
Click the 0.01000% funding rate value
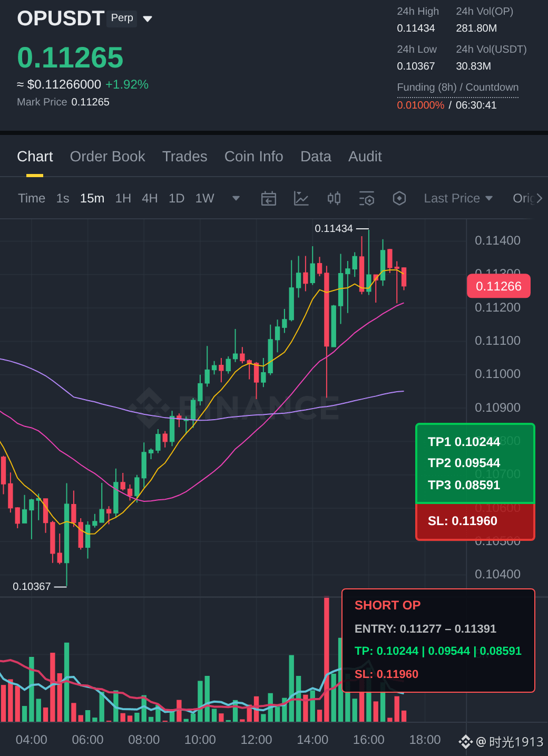pos(420,105)
